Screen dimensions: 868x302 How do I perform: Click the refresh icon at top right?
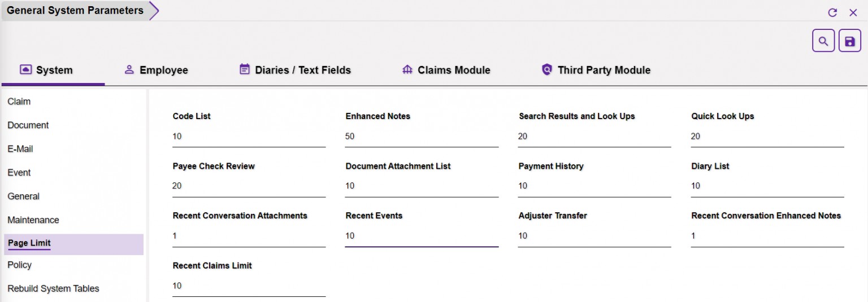click(832, 12)
